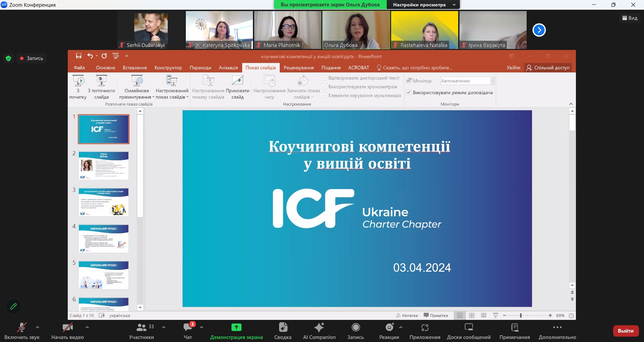Click the red Leave meeting button
Viewport: 644px width, 342px height.
click(626, 331)
